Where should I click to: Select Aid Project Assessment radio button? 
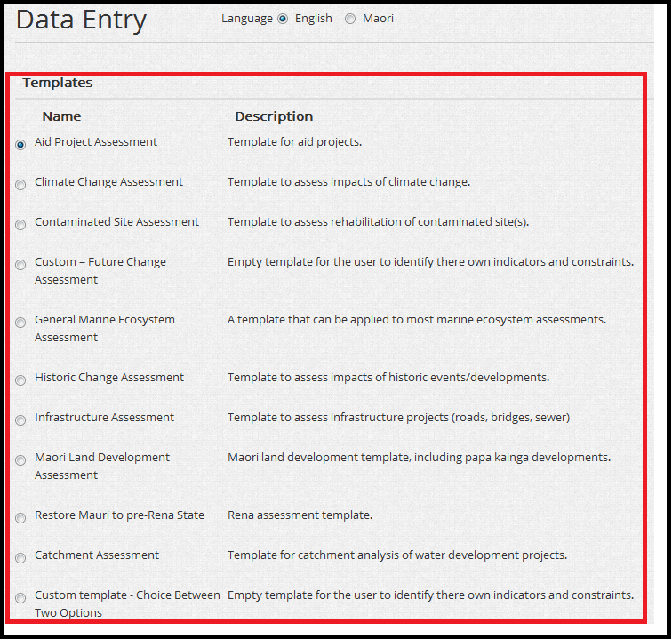20,145
